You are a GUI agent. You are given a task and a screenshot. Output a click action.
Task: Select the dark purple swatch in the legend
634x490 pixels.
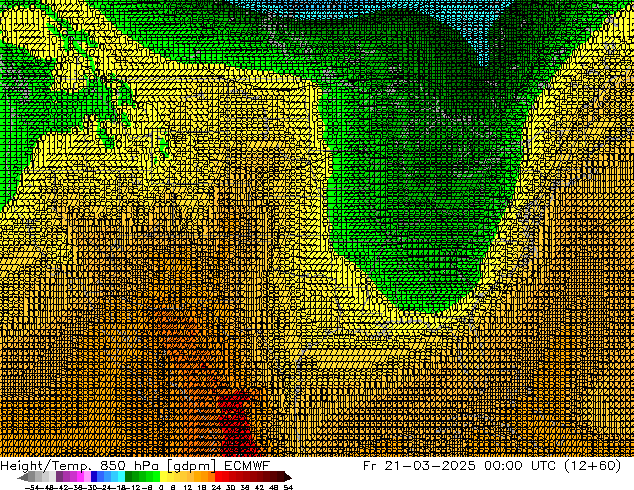click(x=59, y=477)
